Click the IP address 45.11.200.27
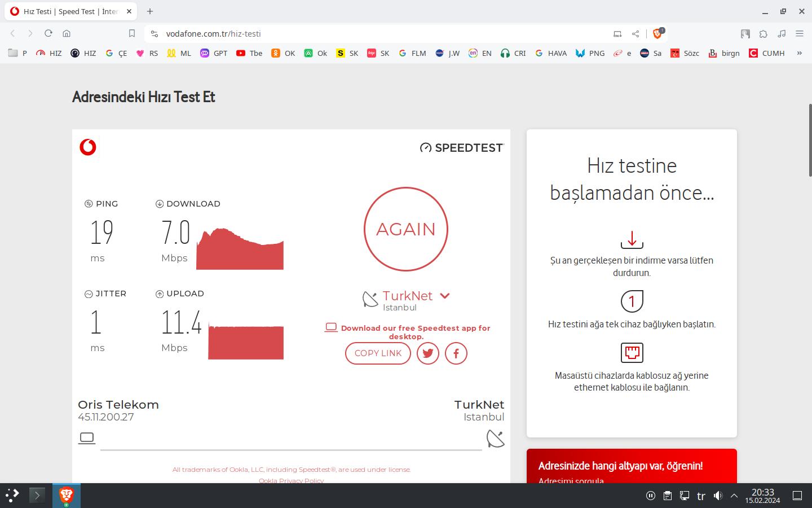The image size is (812, 508). click(106, 417)
